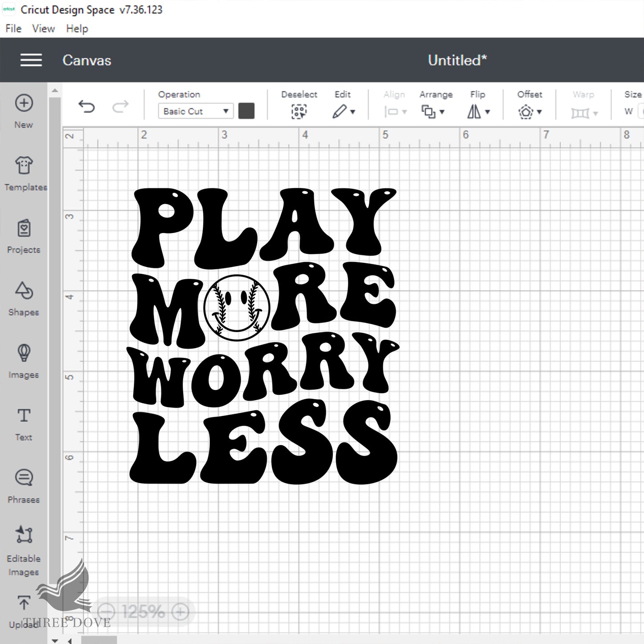
Task: Click the horizontal scrollbar thumb
Action: coord(99,640)
